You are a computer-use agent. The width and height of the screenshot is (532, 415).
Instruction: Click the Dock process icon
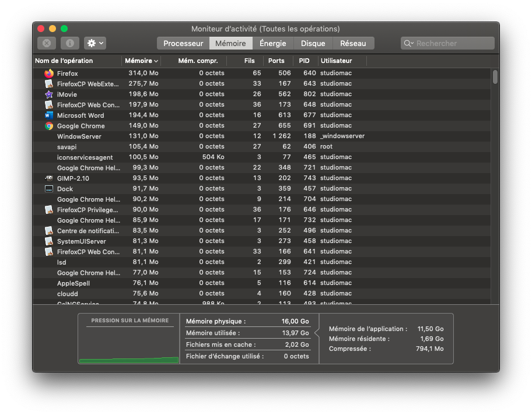click(x=49, y=189)
